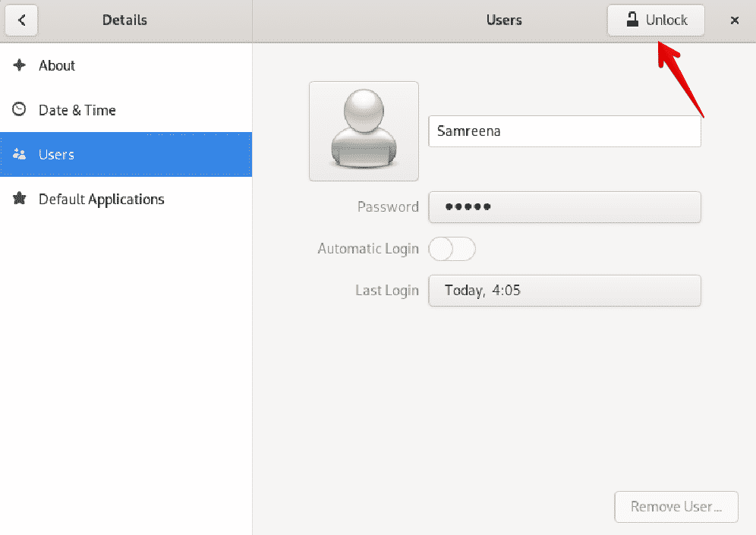756x535 pixels.
Task: Open the About panel label
Action: (57, 65)
